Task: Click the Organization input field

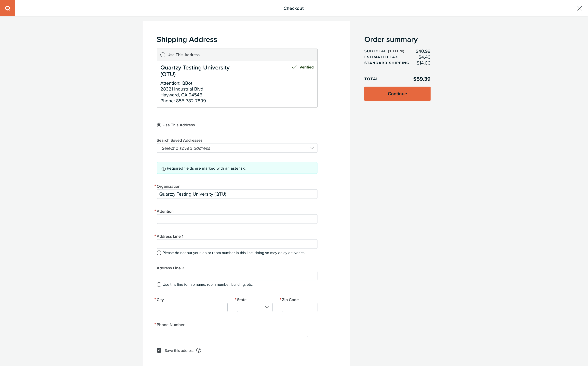Action: click(x=237, y=194)
